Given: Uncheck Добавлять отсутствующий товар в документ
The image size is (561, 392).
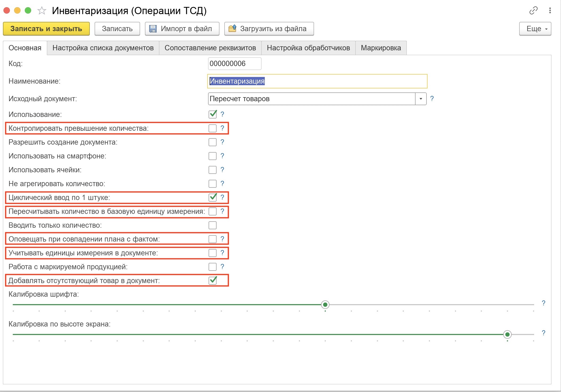Looking at the screenshot, I should point(213,280).
